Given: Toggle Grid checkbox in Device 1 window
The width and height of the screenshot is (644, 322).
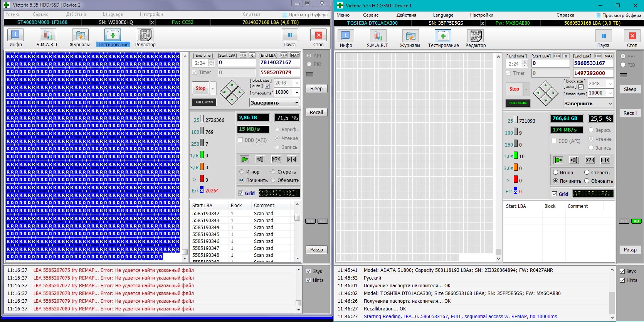Looking at the screenshot, I should point(555,194).
